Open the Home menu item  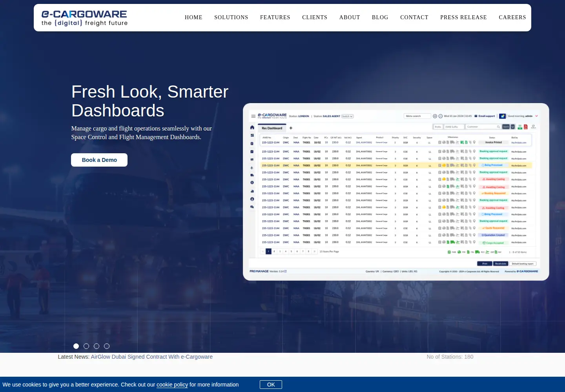pyautogui.click(x=193, y=18)
